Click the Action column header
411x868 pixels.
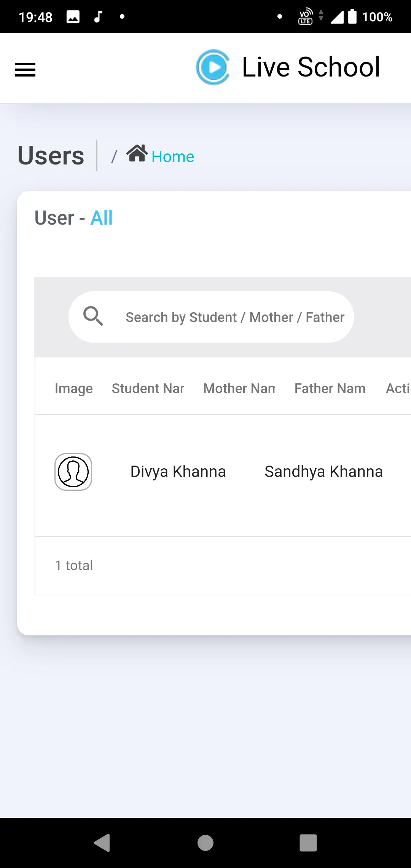tap(398, 389)
